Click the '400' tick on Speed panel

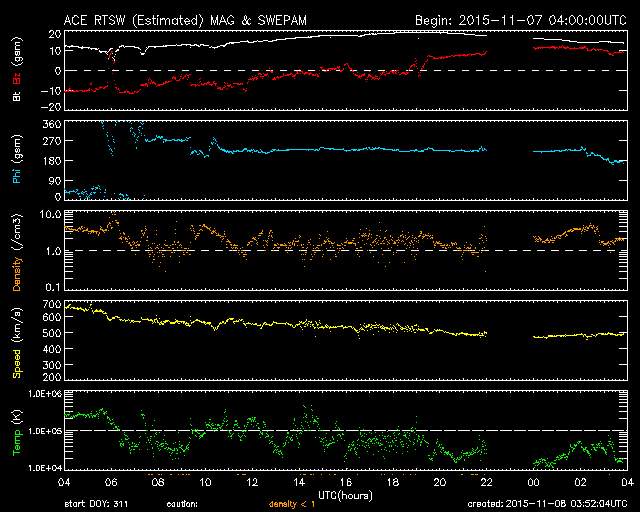[52, 349]
